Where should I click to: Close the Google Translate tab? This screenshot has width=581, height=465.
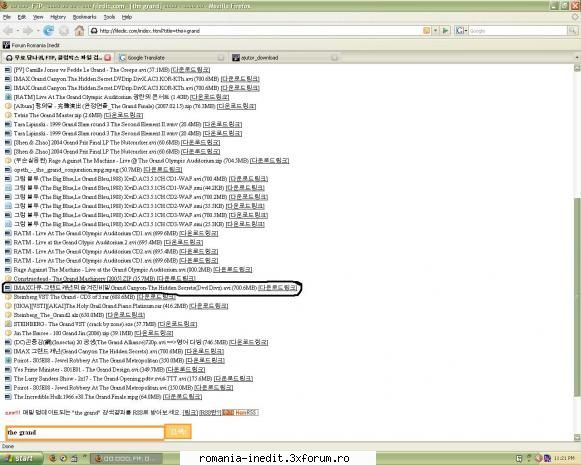221,57
